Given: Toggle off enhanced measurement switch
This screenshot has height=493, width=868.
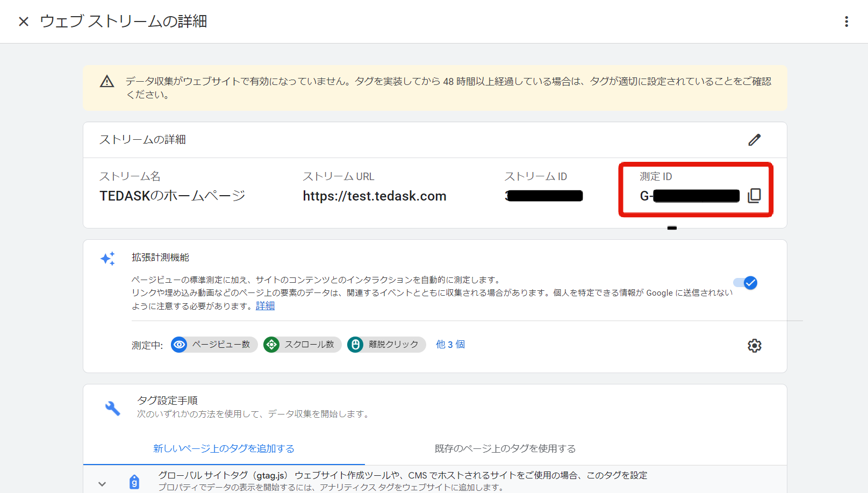Looking at the screenshot, I should click(x=745, y=283).
